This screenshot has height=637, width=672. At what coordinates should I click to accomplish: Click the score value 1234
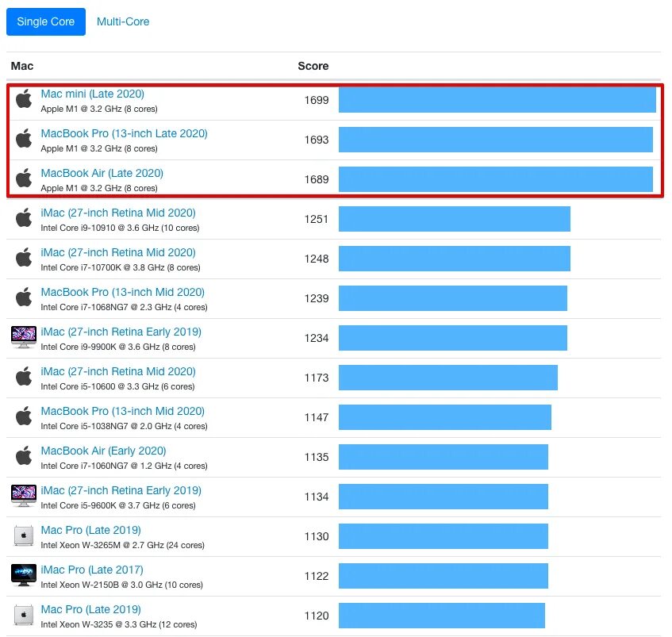pyautogui.click(x=317, y=338)
